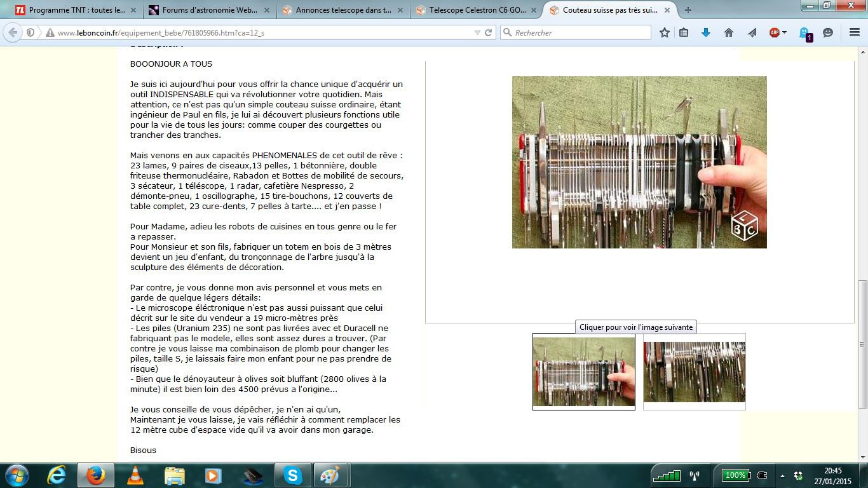Close the 'Programme TNT' tab

(133, 10)
